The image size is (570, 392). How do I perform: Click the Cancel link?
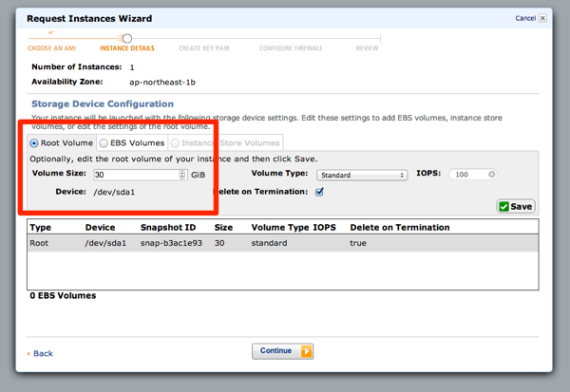click(525, 18)
